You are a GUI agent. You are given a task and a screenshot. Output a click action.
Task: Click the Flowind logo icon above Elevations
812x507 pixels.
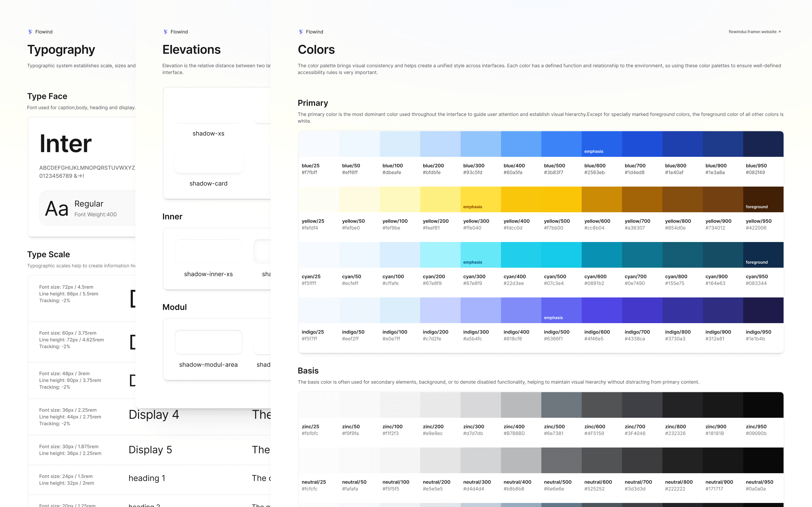click(x=165, y=32)
